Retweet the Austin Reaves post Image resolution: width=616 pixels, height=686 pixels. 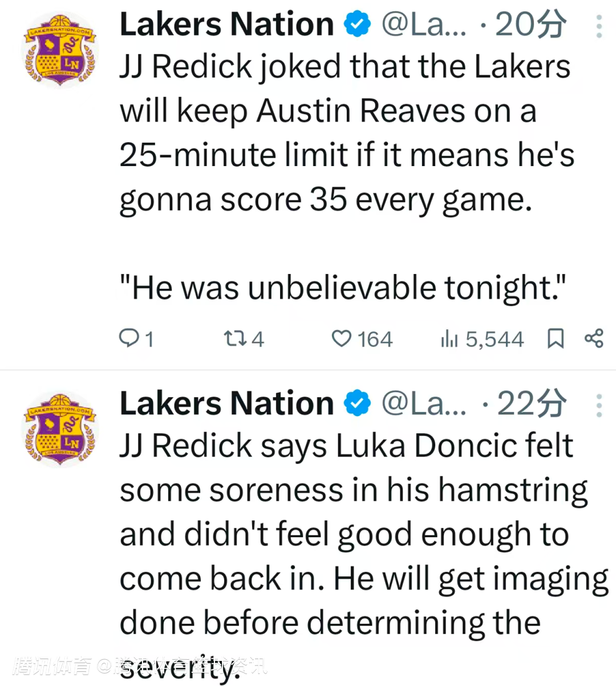(234, 339)
